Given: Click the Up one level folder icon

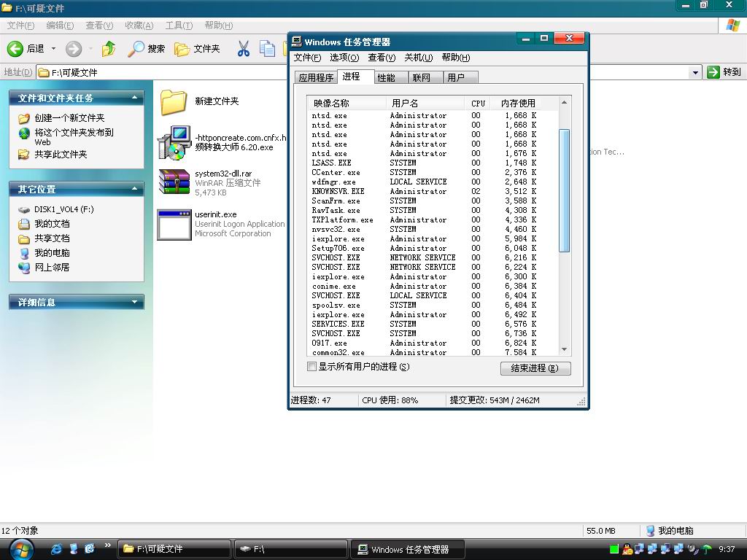Looking at the screenshot, I should 109,49.
